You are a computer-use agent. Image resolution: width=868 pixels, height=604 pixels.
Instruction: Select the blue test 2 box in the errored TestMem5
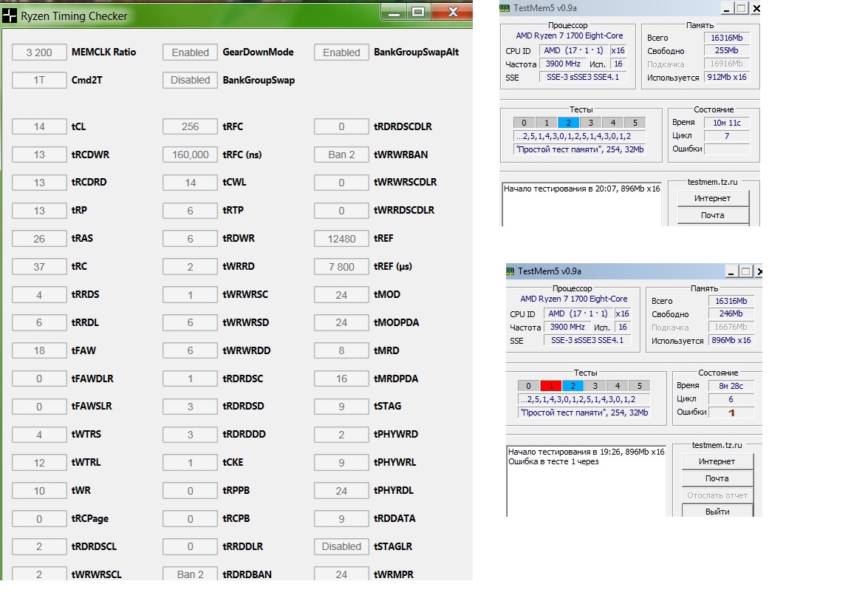(x=573, y=386)
